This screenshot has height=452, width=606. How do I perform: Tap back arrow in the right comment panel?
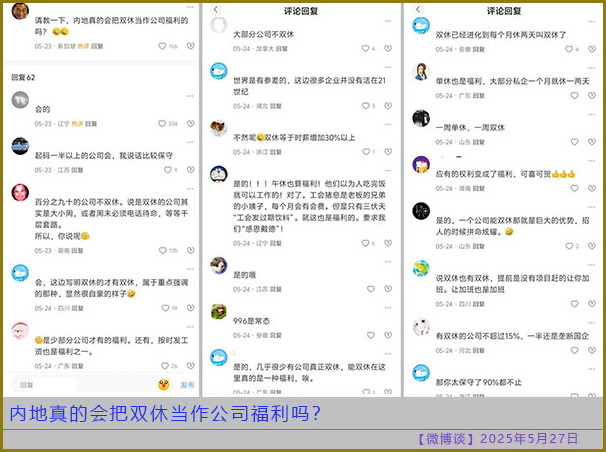[x=414, y=11]
